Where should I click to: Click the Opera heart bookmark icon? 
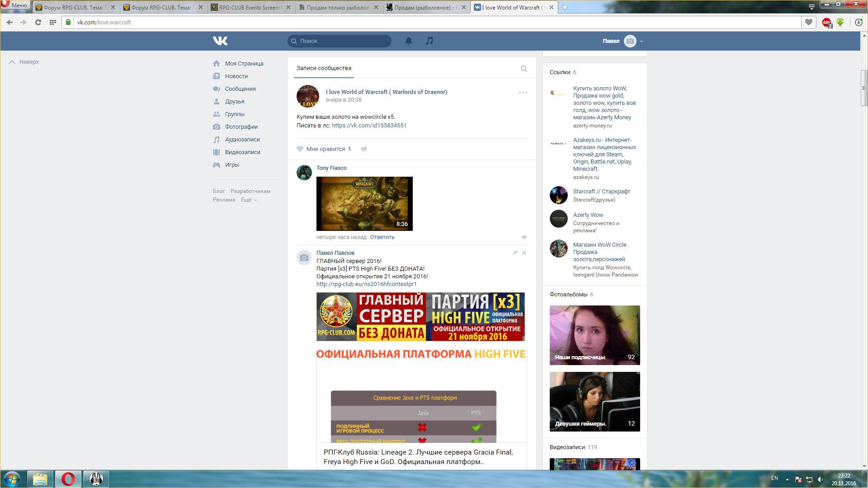coord(808,22)
